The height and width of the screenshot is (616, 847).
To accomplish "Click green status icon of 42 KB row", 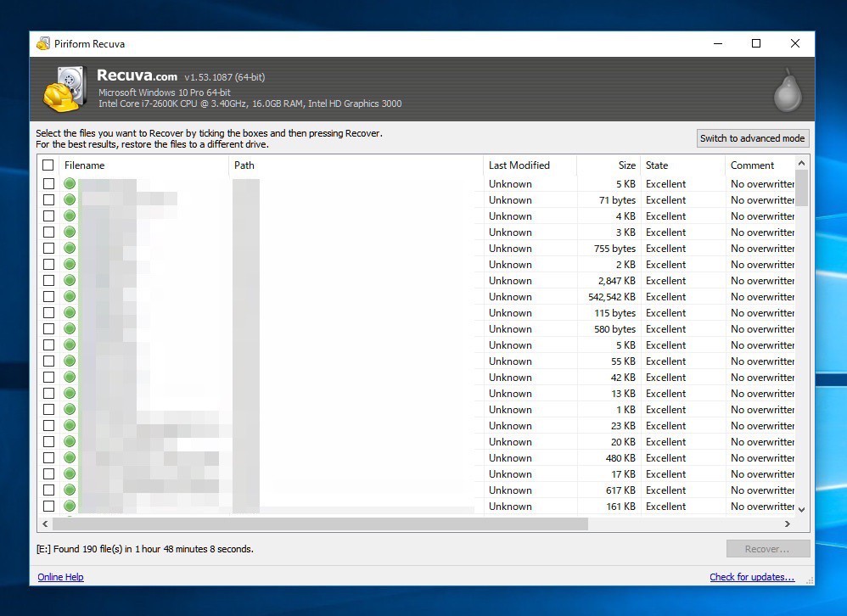I will tap(69, 377).
